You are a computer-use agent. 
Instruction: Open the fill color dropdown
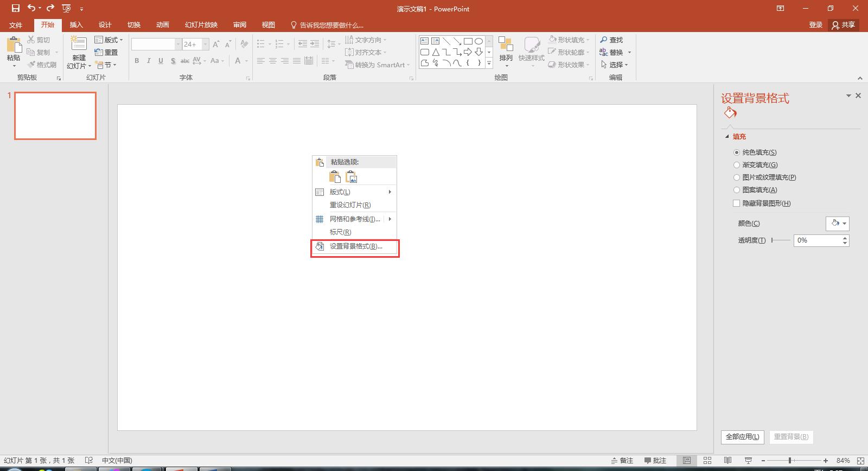[x=838, y=224]
